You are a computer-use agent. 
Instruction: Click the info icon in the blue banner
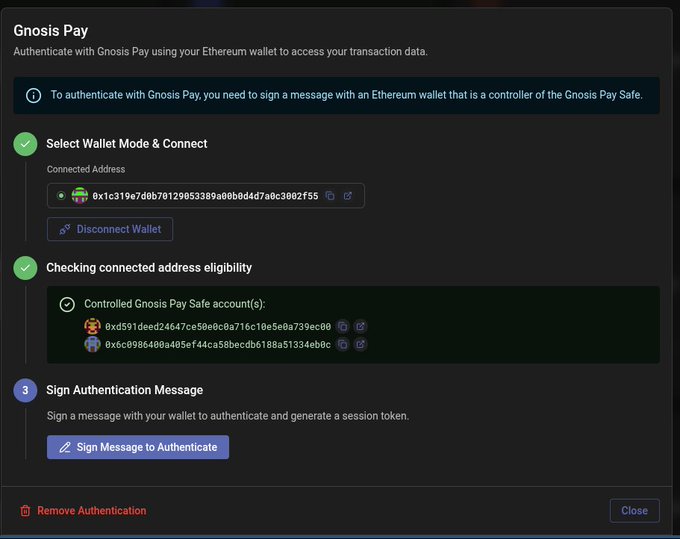point(33,95)
